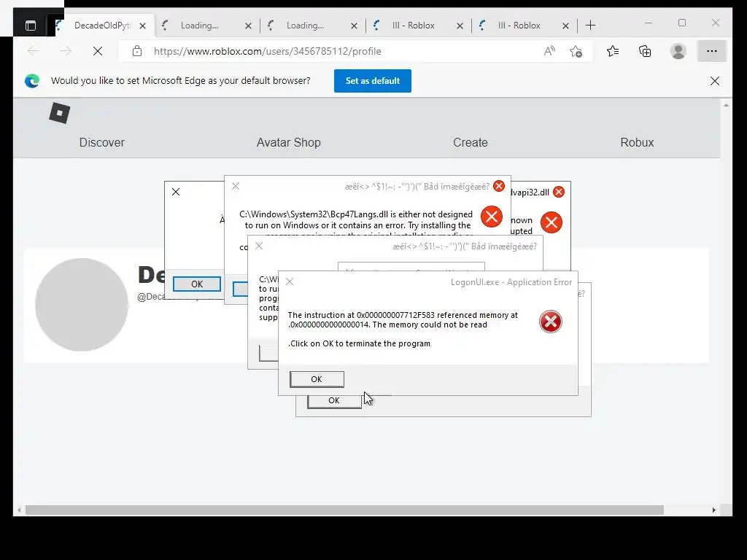Click the page scroll up arrow
Image resolution: width=747 pixels, height=560 pixels.
pos(726,105)
